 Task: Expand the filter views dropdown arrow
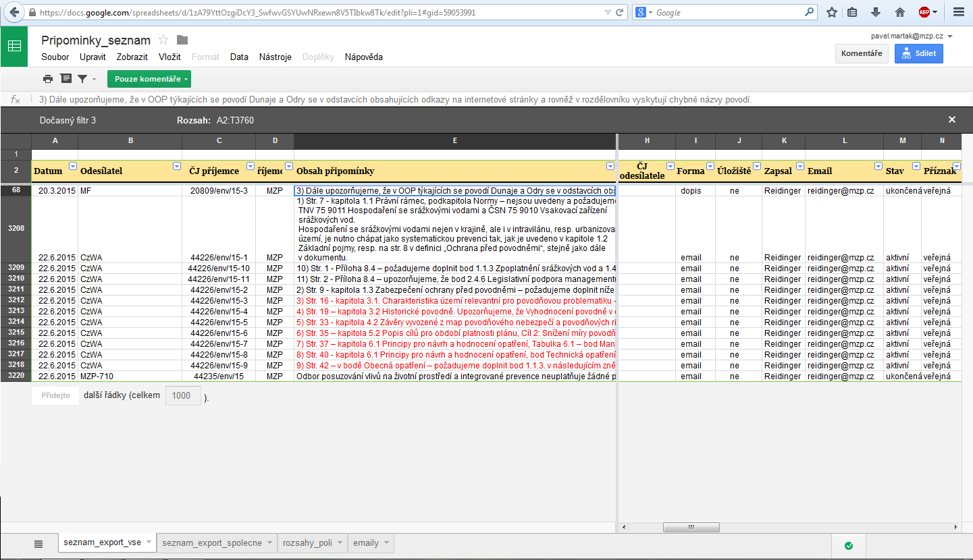(x=94, y=80)
